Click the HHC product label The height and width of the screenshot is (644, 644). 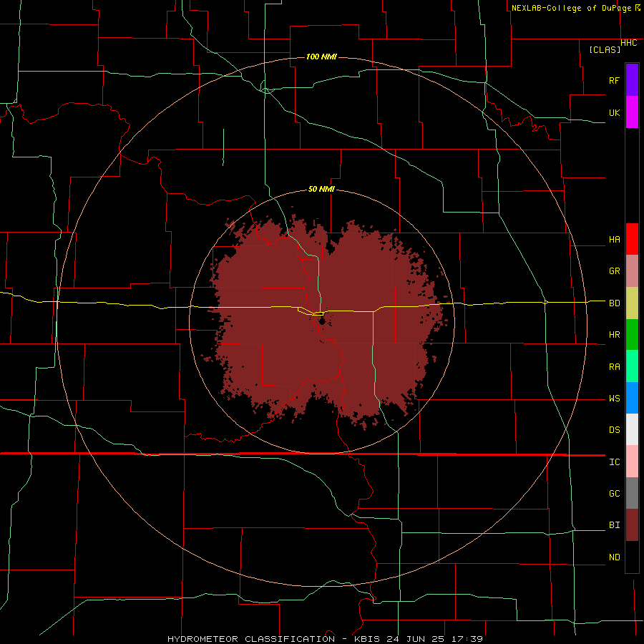(x=628, y=43)
